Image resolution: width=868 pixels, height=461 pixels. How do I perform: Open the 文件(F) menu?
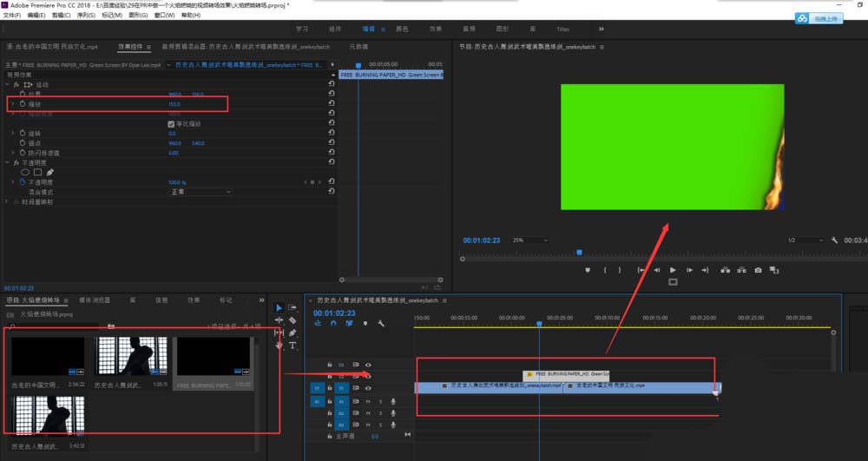point(12,16)
